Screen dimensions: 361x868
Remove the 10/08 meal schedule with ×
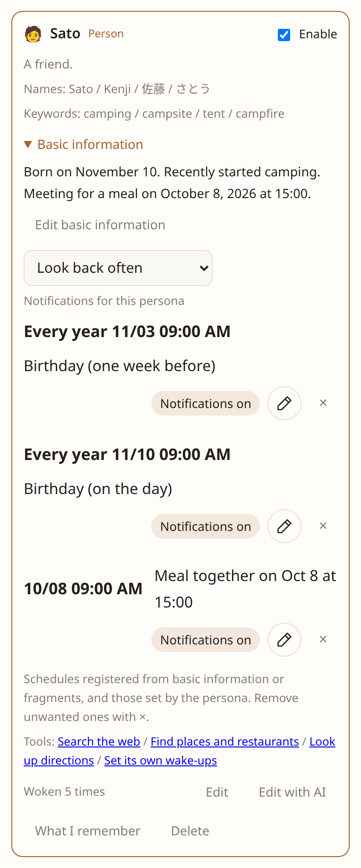click(x=323, y=639)
